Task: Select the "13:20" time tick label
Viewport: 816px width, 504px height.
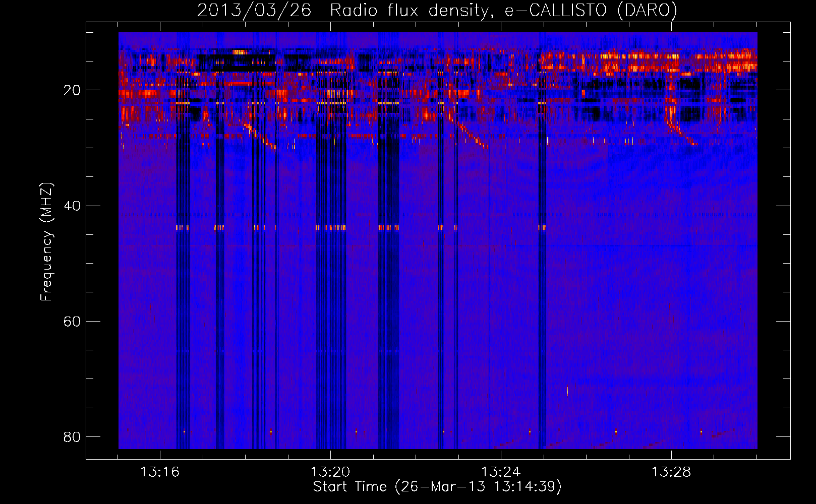Action: [330, 472]
